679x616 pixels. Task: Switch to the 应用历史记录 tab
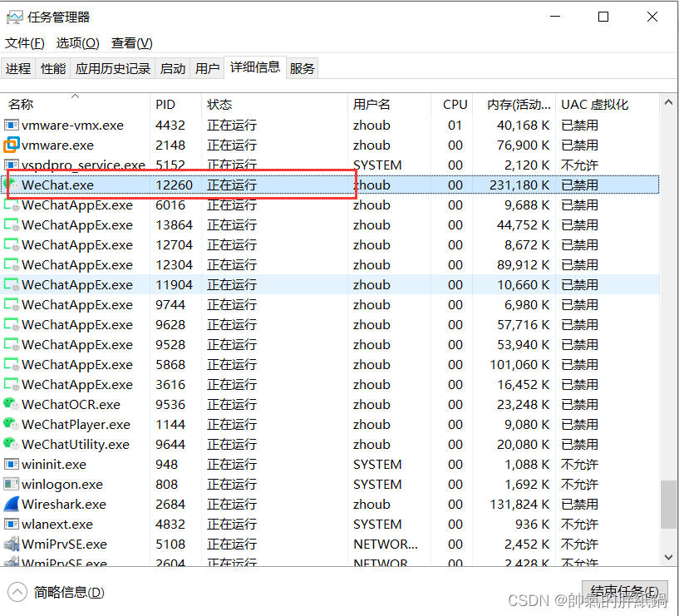[112, 68]
